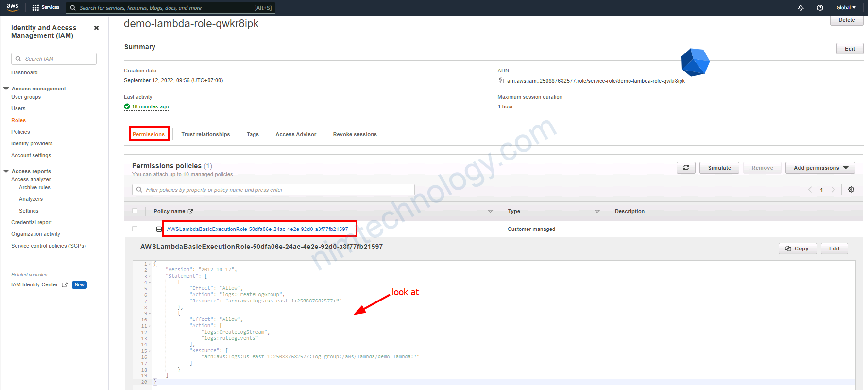Edit the AWSLambdaBasicExecutionRole policy JSON

tap(834, 248)
